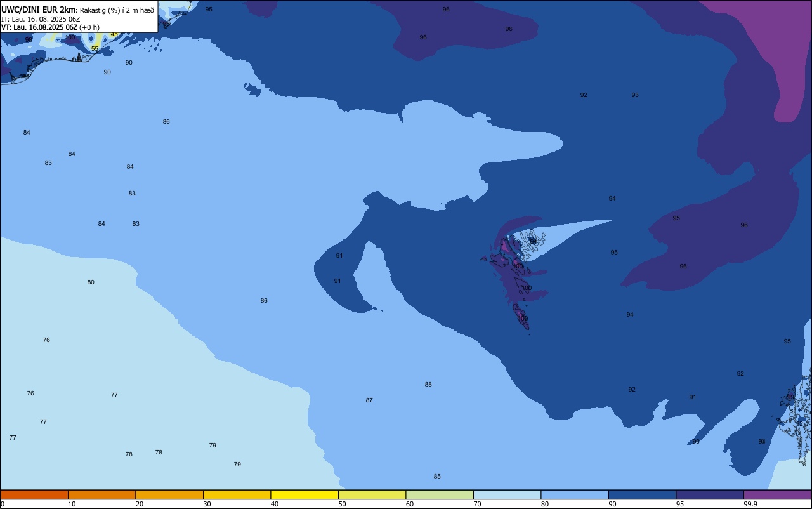Choose the 90–95 dark blue legend swatch
The image size is (812, 509).
[x=642, y=494]
